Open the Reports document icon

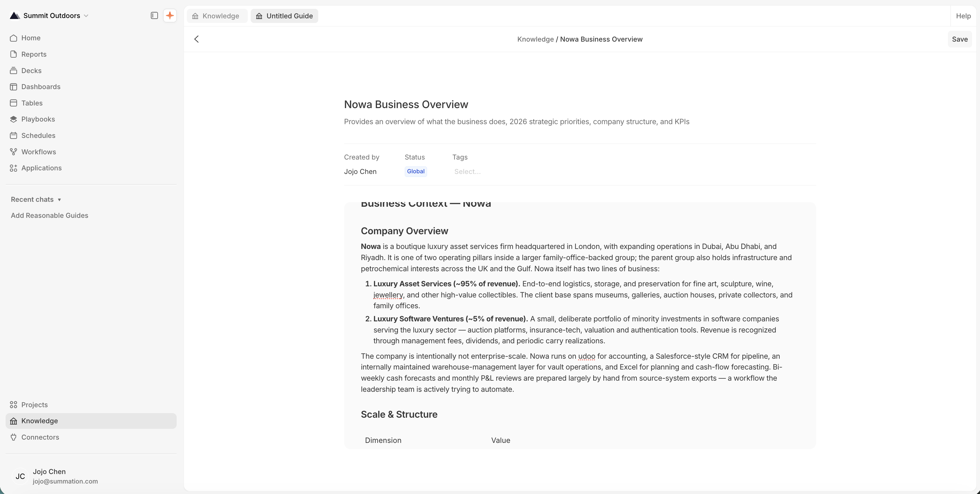point(13,54)
